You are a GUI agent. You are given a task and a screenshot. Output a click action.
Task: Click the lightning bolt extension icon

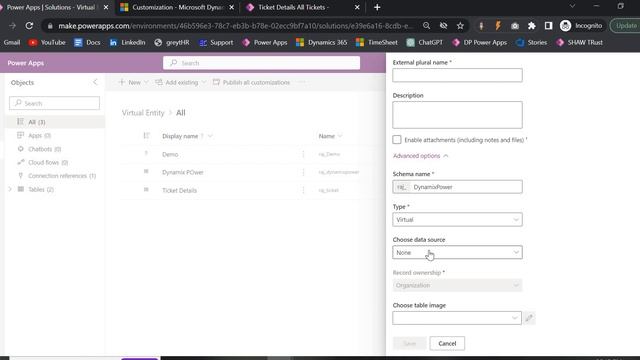tap(498, 26)
